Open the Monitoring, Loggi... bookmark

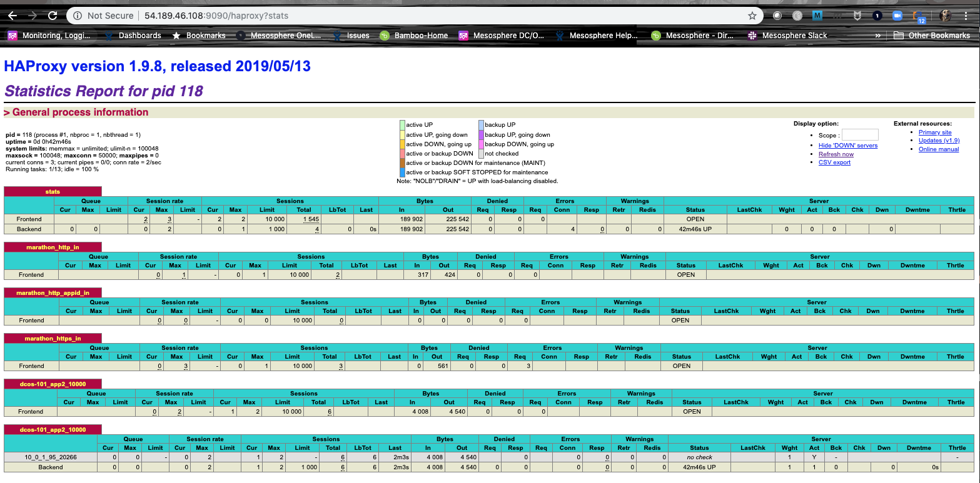coord(49,36)
